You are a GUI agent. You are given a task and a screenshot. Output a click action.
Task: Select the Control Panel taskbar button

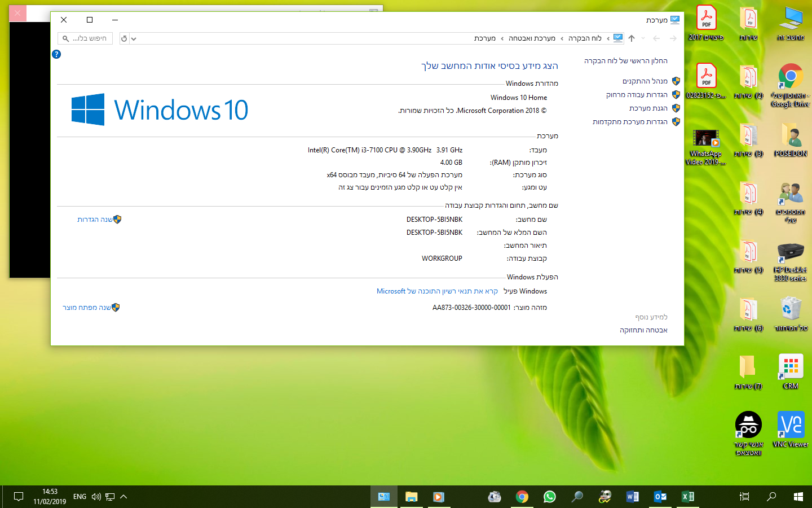[384, 497]
